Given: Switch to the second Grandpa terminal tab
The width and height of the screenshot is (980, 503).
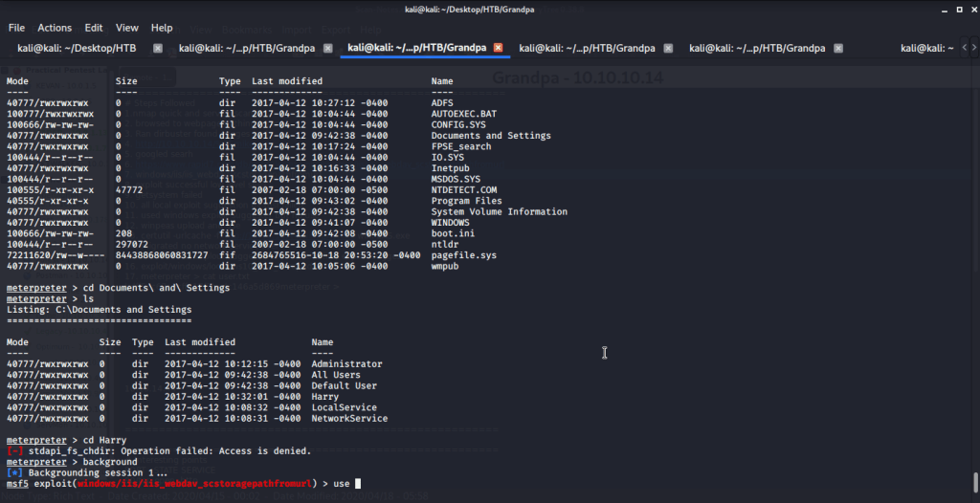Looking at the screenshot, I should pyautogui.click(x=247, y=48).
